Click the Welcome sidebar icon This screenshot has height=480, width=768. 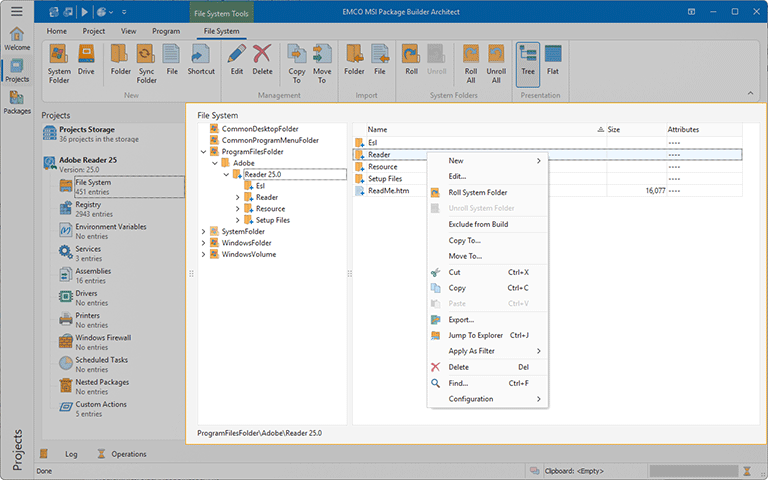pyautogui.click(x=17, y=39)
